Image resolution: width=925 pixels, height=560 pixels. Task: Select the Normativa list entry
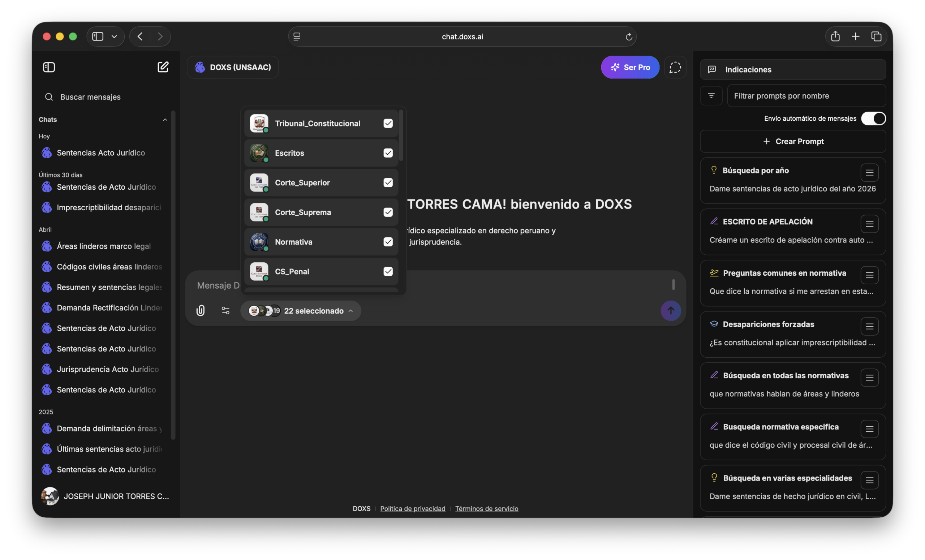(x=321, y=242)
